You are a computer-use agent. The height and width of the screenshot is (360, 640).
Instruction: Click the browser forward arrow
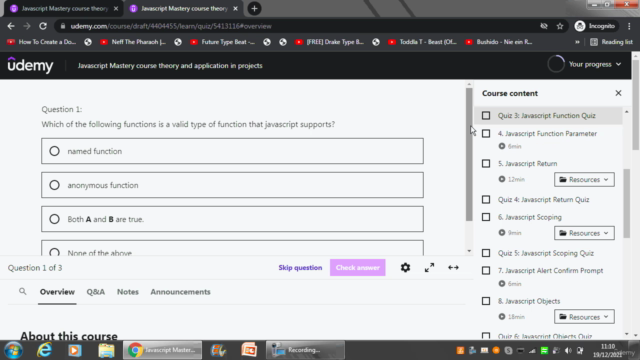pyautogui.click(x=27, y=26)
